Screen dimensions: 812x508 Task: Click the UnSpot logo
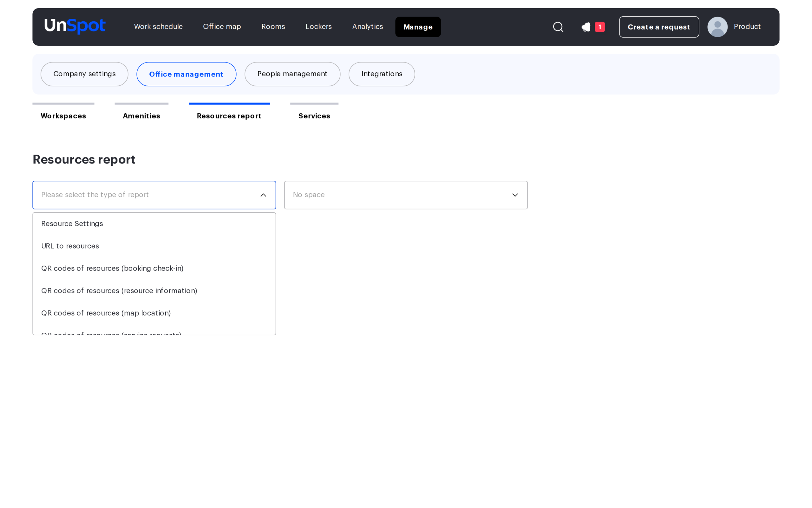[75, 26]
